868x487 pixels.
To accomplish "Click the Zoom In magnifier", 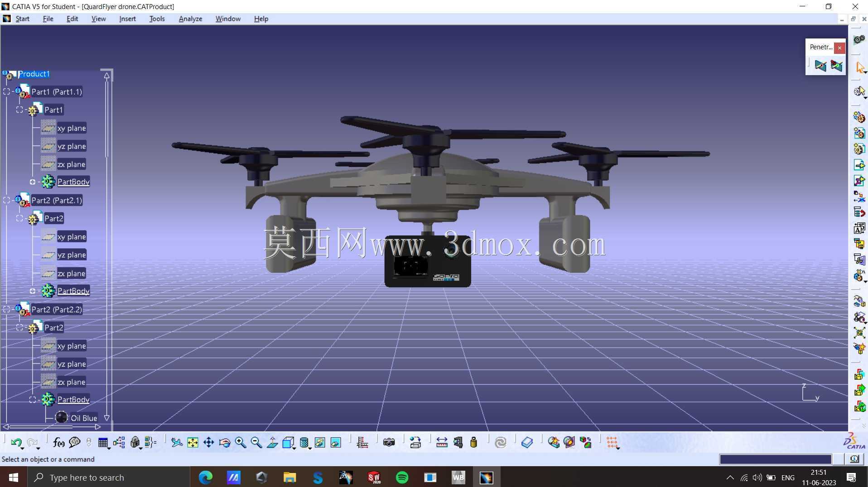I will [x=240, y=442].
